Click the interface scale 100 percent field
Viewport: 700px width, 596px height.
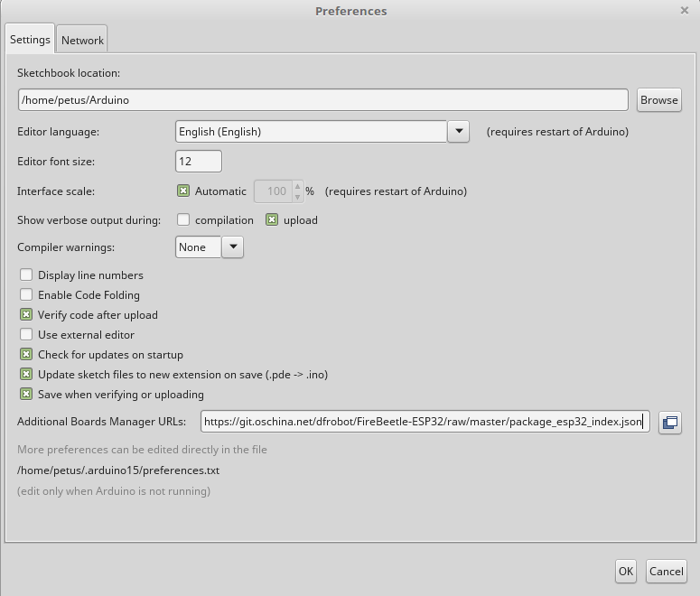(274, 191)
